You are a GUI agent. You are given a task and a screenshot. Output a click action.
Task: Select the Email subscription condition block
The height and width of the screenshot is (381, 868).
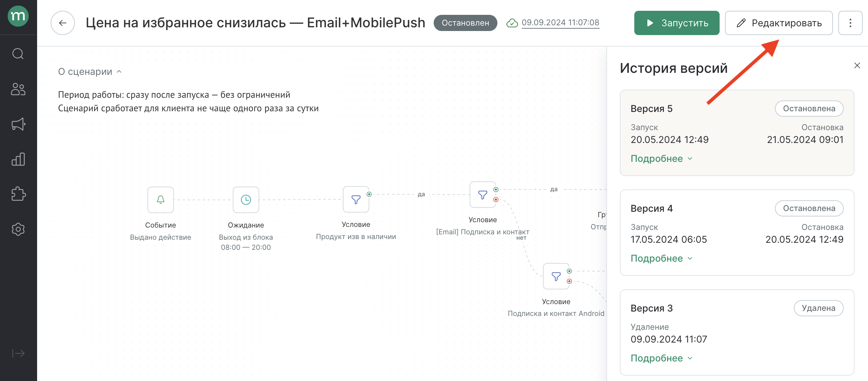point(483,195)
